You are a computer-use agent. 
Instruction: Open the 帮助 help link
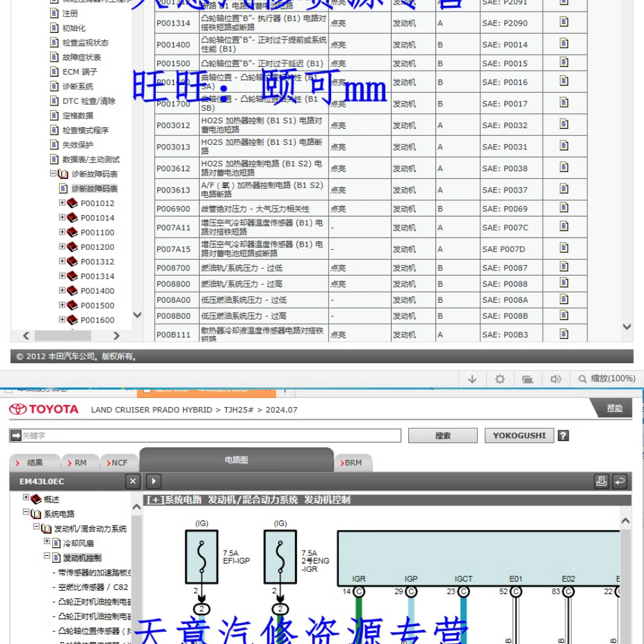614,408
